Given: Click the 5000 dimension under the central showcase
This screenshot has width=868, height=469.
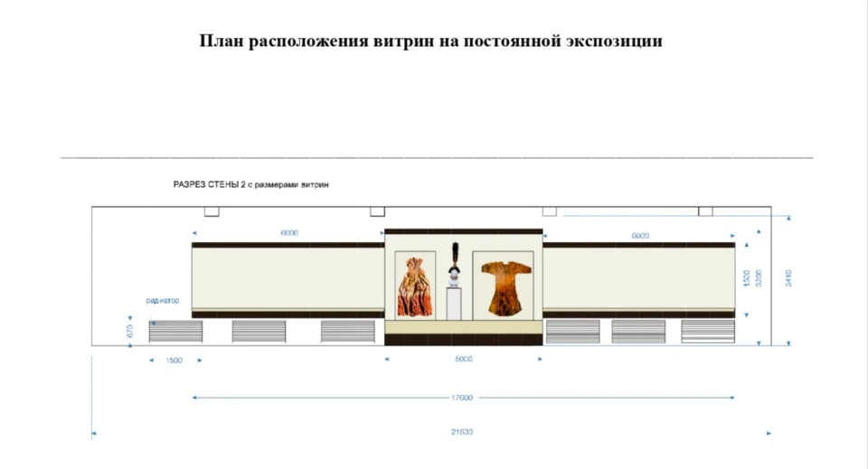Looking at the screenshot, I should 463,360.
